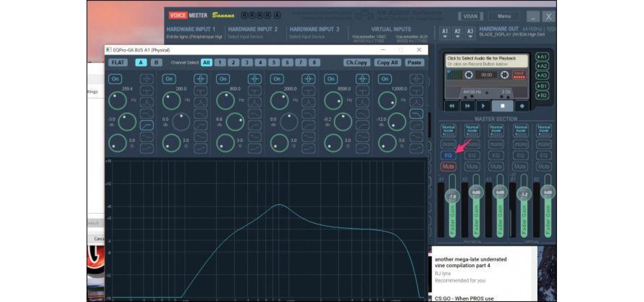Select the low-pass filter shape for the 800 Hz band

point(255,113)
